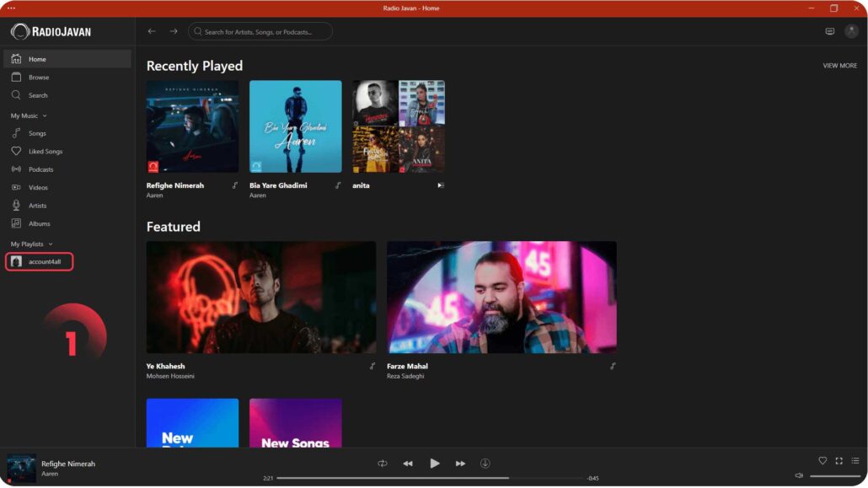The width and height of the screenshot is (868, 488).
Task: Like the current song with heart icon
Action: pos(822,461)
